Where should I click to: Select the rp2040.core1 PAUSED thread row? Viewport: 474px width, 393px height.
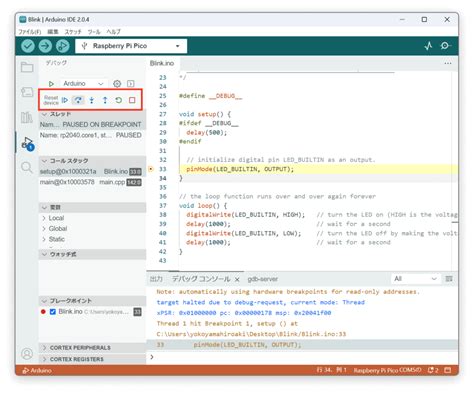pyautogui.click(x=92, y=135)
